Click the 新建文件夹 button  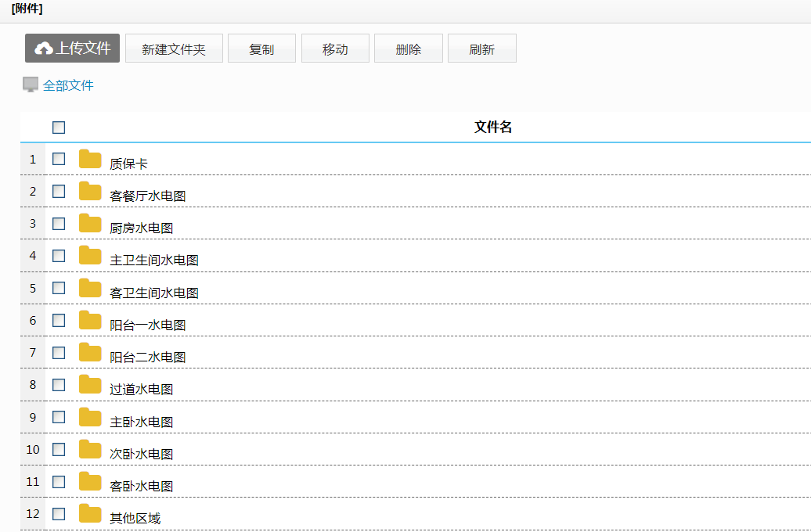[174, 49]
